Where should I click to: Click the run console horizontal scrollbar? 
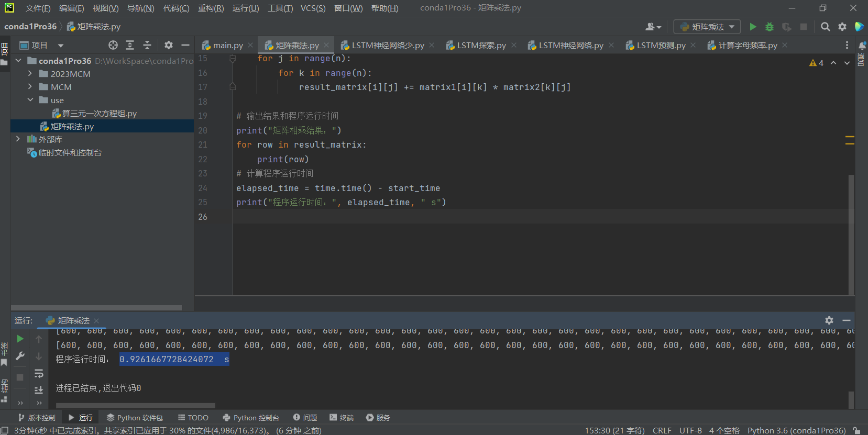pyautogui.click(x=136, y=406)
